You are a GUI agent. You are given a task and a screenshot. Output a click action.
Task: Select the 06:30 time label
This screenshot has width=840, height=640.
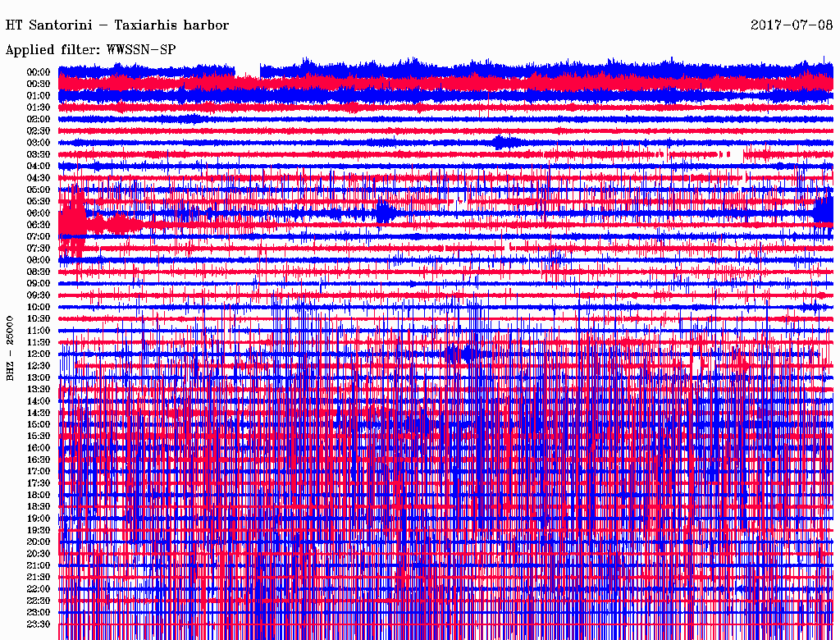tap(39, 225)
